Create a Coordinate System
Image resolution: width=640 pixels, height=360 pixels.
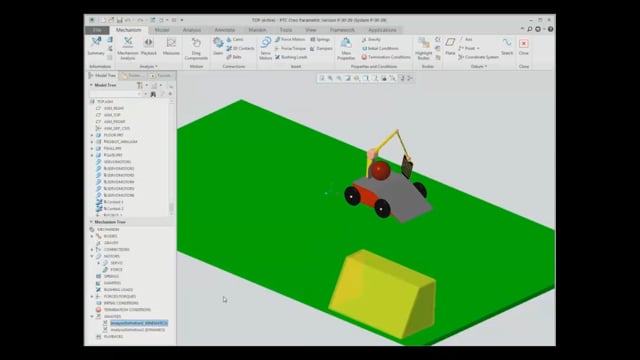pos(478,57)
